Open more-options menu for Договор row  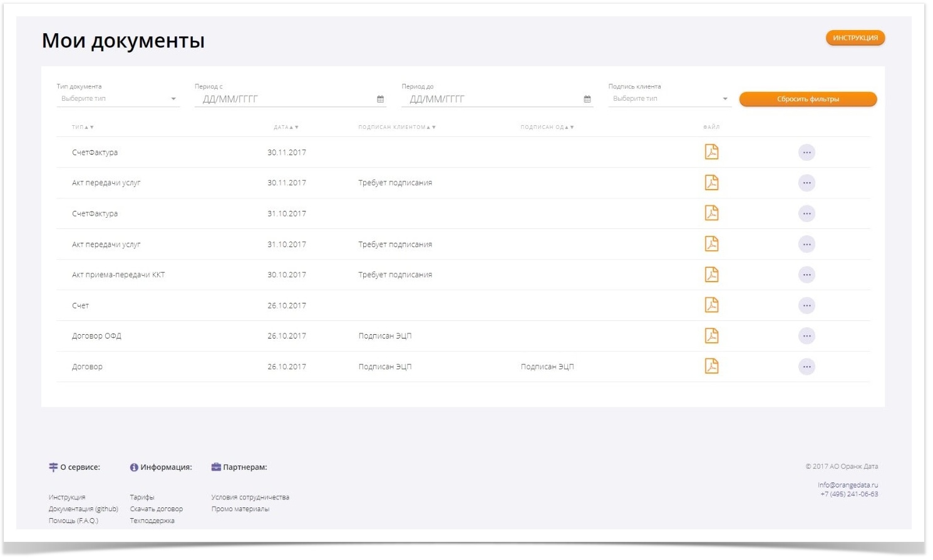[807, 367]
